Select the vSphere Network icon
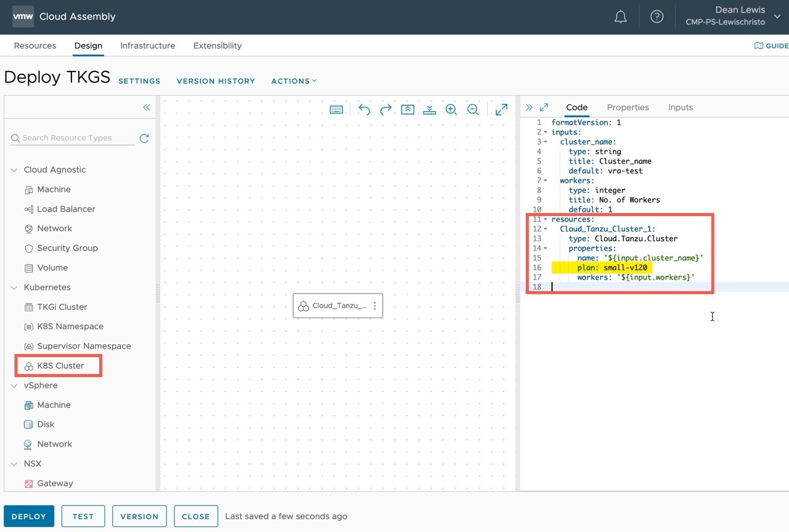This screenshot has height=532, width=789. point(28,444)
